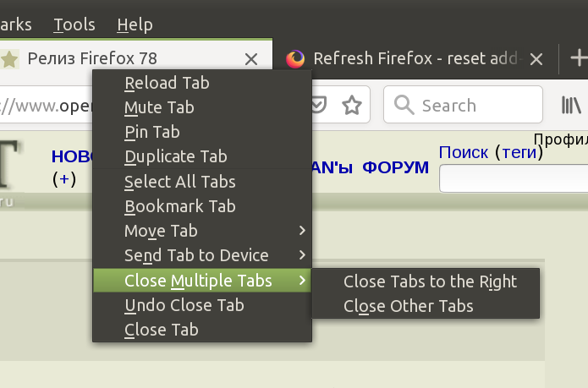Click the Firefox logo on second tab
Viewport: 588px width, 388px height.
click(295, 59)
